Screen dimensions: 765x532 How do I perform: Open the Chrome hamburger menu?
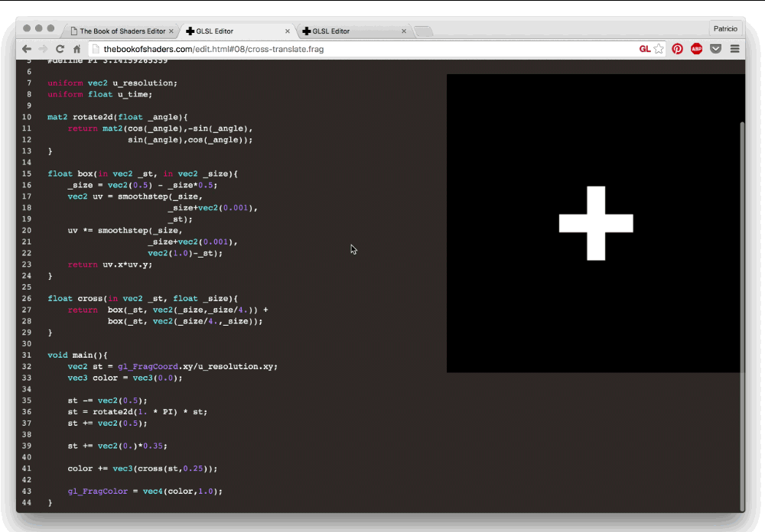(734, 49)
